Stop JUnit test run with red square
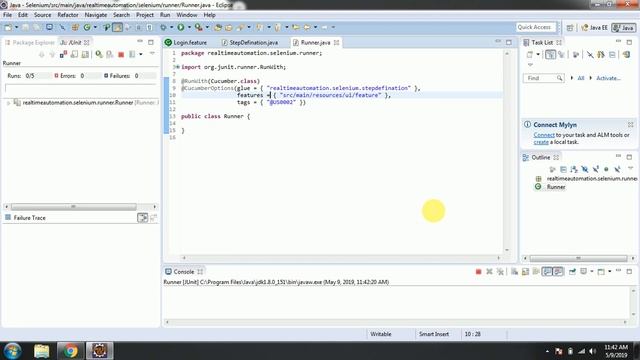This screenshot has height=360, width=640. (121, 54)
